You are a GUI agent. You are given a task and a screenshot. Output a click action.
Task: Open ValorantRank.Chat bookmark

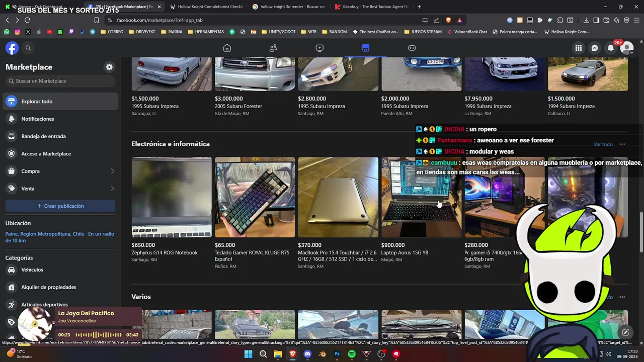(x=467, y=32)
